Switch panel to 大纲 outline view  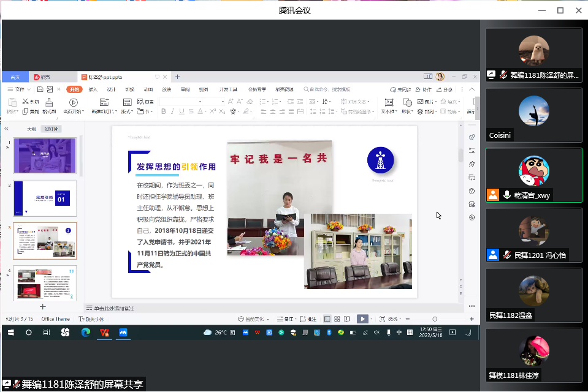pyautogui.click(x=32, y=129)
